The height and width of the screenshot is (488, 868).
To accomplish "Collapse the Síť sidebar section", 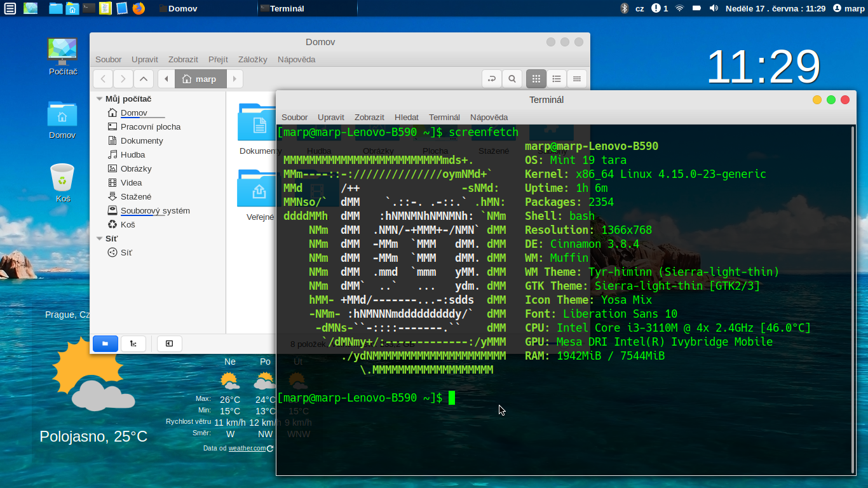I will [99, 238].
